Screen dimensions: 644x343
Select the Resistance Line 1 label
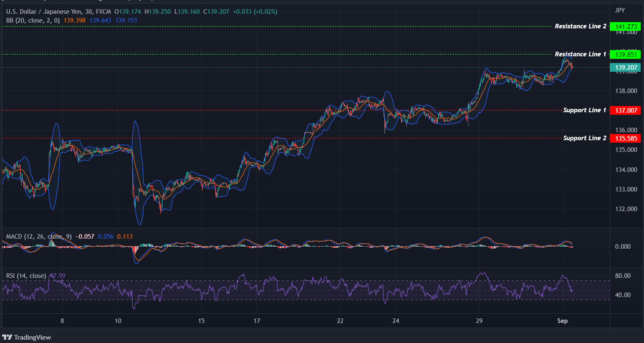(x=581, y=54)
